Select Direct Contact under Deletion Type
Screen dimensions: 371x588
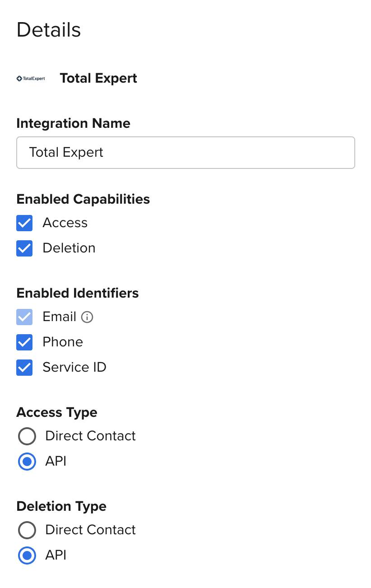click(27, 530)
